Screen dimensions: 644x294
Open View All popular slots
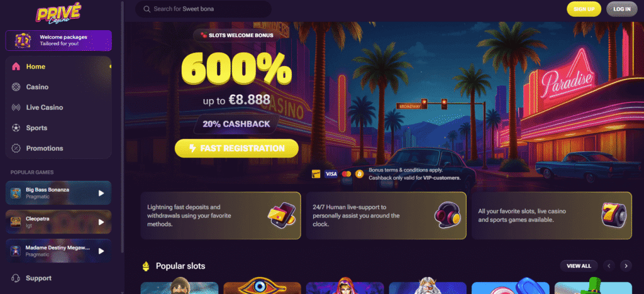pos(579,266)
